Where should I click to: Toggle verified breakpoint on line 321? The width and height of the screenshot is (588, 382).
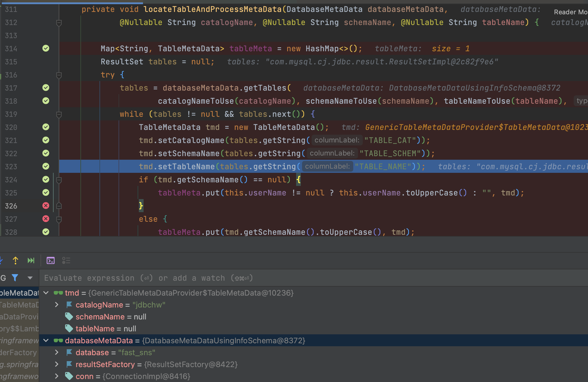[x=46, y=140]
